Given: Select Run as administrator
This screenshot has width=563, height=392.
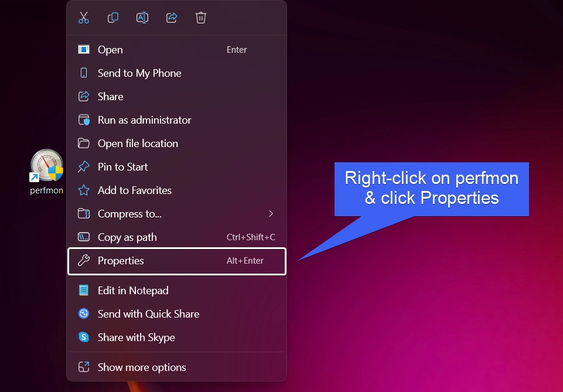Looking at the screenshot, I should tap(177, 120).
